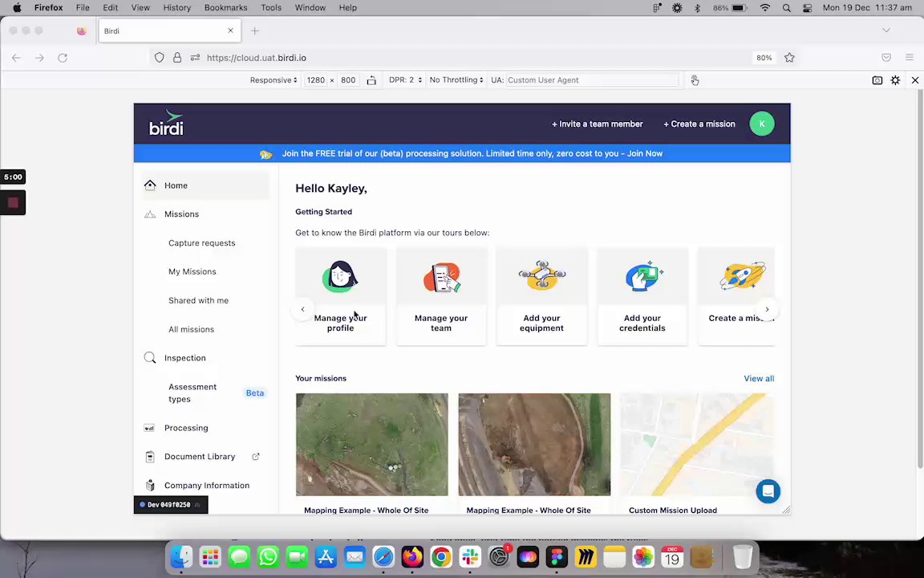
Task: Show the previous tours with the left arrow
Action: [303, 309]
